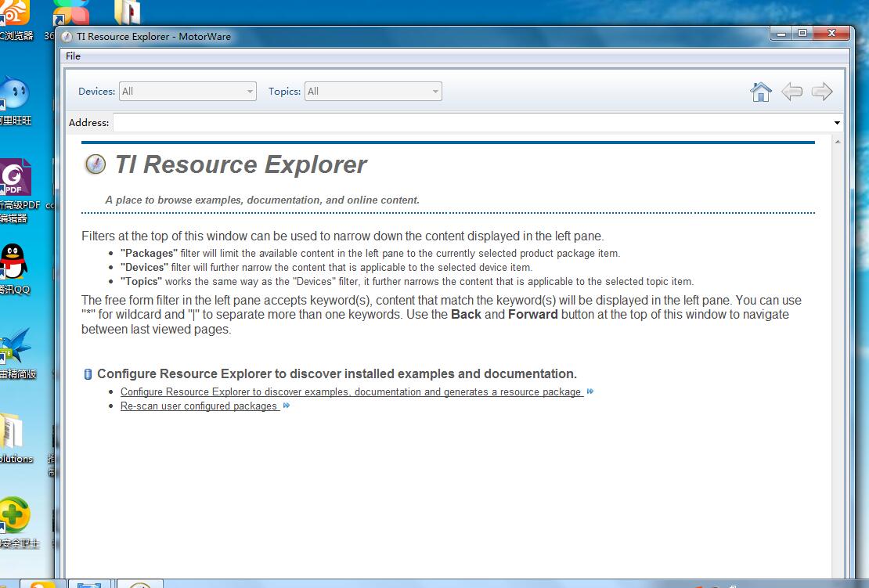Go to the Home page icon
Image resolution: width=869 pixels, height=588 pixels.
(760, 92)
